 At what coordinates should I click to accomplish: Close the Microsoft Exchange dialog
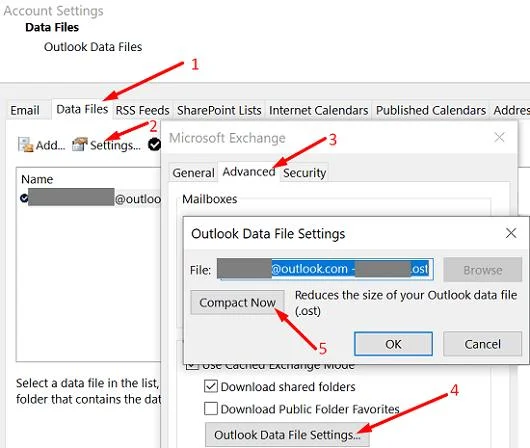pos(499,137)
